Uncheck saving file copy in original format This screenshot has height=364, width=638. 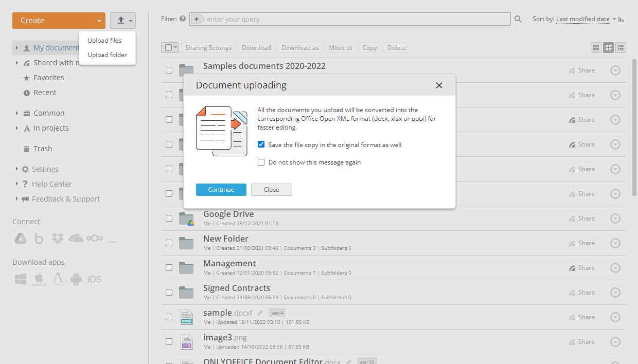[261, 144]
